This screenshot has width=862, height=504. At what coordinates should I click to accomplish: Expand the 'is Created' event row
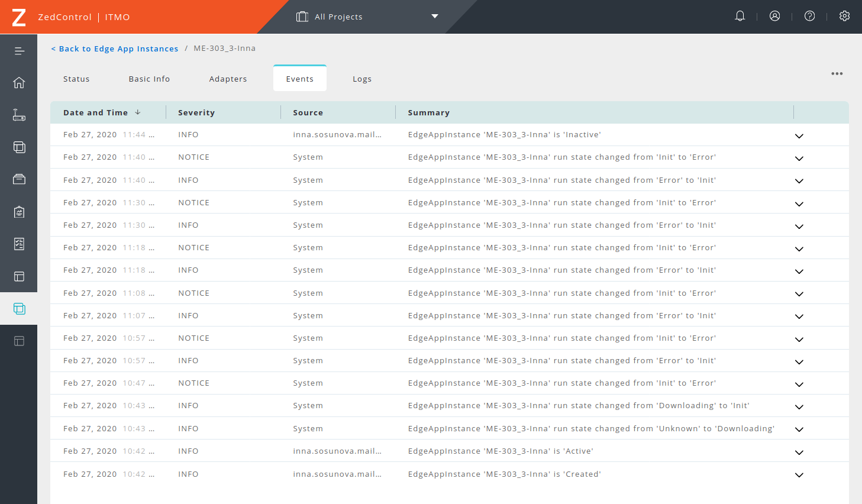pyautogui.click(x=799, y=475)
